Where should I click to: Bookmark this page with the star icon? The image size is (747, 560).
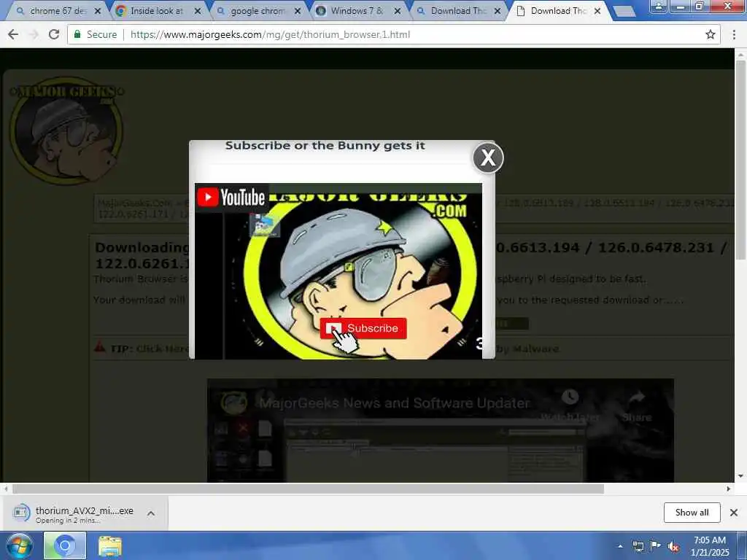(711, 34)
